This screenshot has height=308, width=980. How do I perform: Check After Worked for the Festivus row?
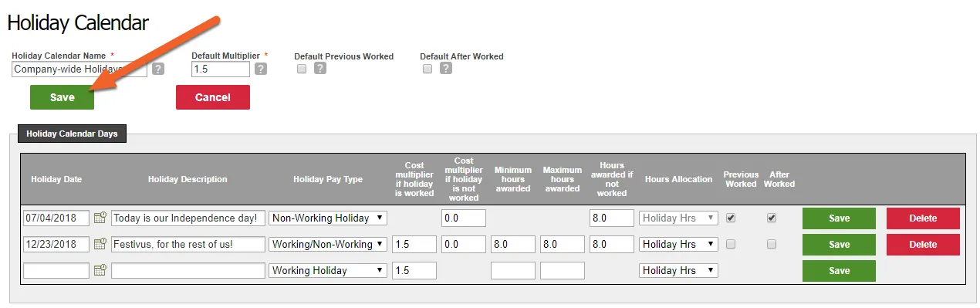click(771, 244)
